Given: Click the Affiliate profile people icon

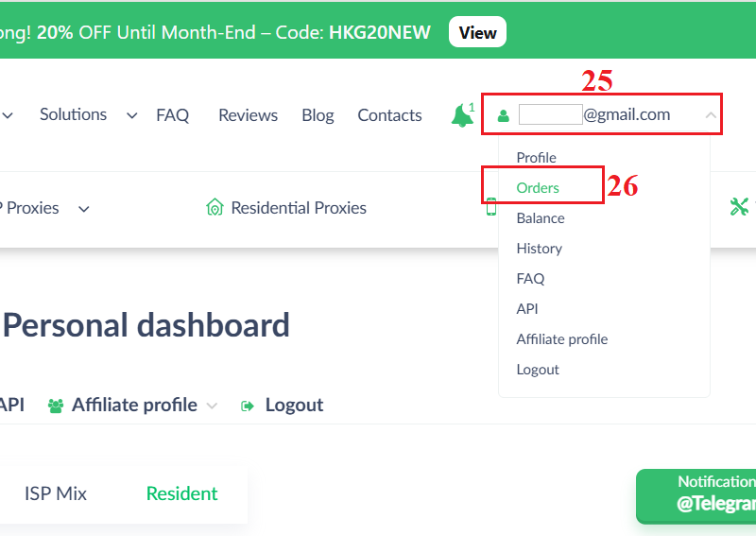Looking at the screenshot, I should coord(56,406).
